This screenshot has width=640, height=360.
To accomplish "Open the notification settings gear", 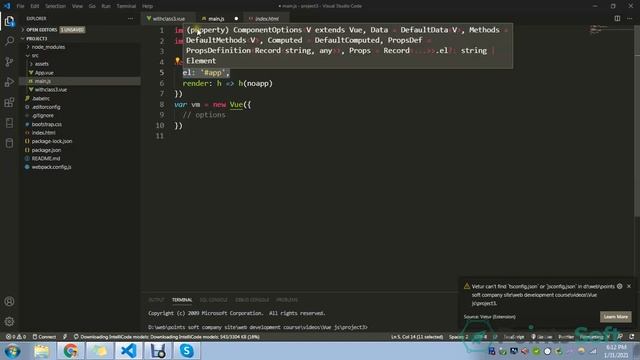I will [620, 286].
